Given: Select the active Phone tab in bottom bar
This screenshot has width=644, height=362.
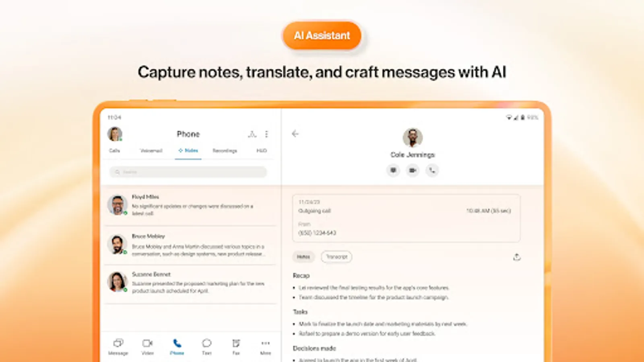Looking at the screenshot, I should pyautogui.click(x=177, y=346).
